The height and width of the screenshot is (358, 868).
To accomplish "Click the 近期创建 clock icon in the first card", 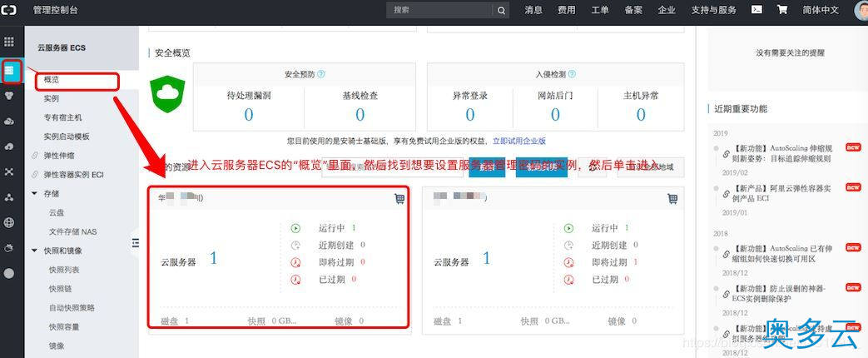I will point(295,245).
